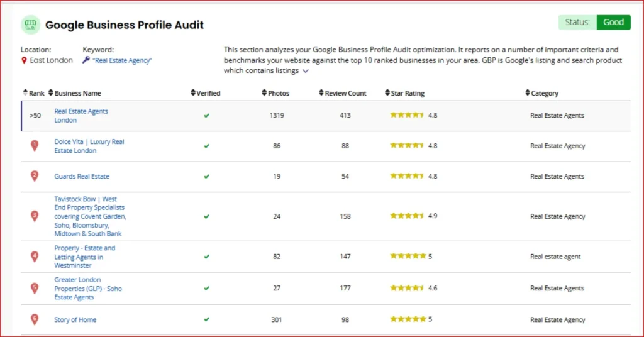Click review count 158 for Tavistock Bow

(x=345, y=216)
